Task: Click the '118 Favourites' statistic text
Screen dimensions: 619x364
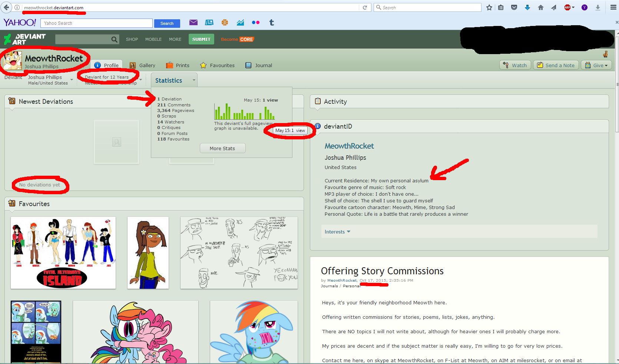Action: (x=173, y=139)
